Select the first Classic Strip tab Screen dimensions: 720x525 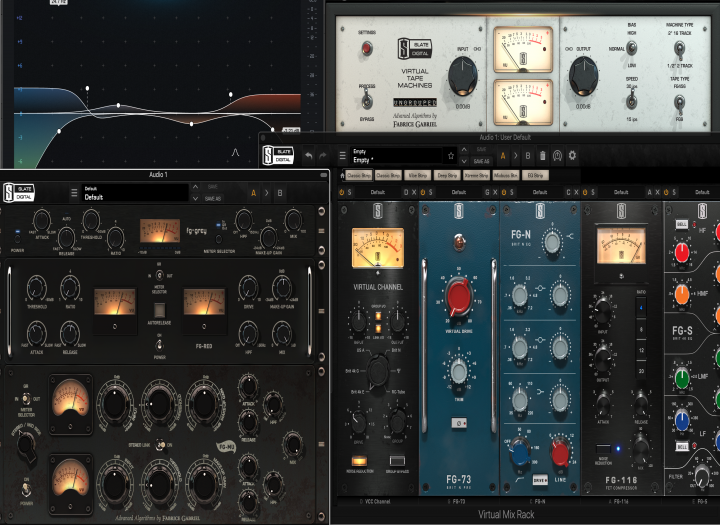click(x=359, y=175)
